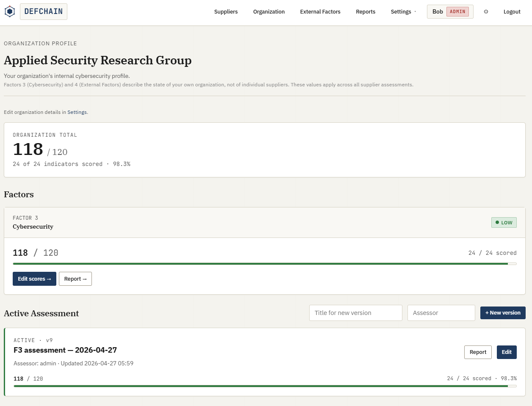This screenshot has height=406, width=532.
Task: Click the 'ORGANIZATION PROFILE' label
Action: (x=40, y=44)
